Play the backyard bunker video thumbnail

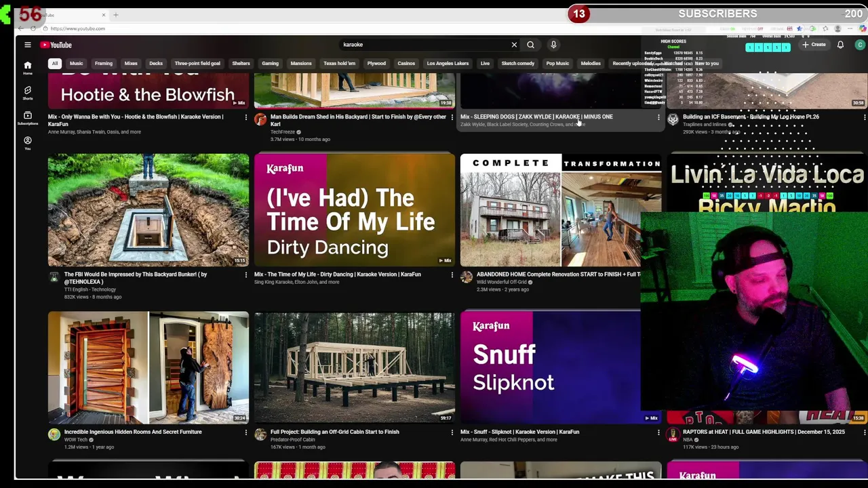point(149,210)
